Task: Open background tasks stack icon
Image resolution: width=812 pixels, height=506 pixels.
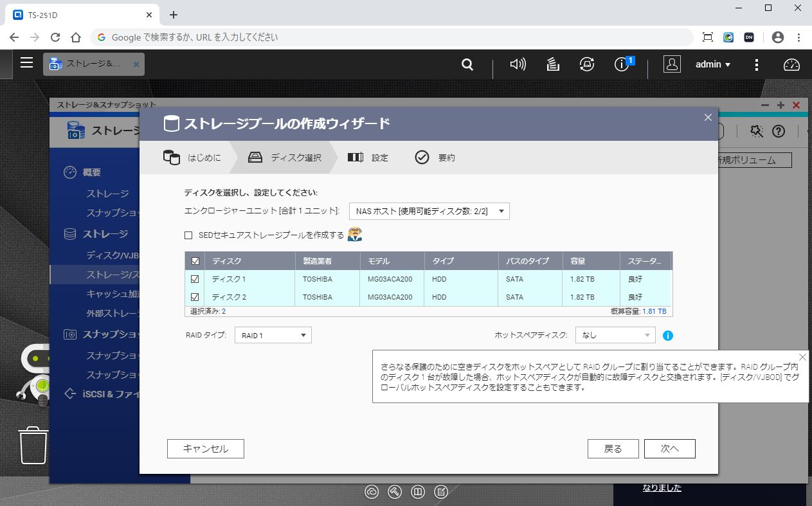Action: coord(552,64)
